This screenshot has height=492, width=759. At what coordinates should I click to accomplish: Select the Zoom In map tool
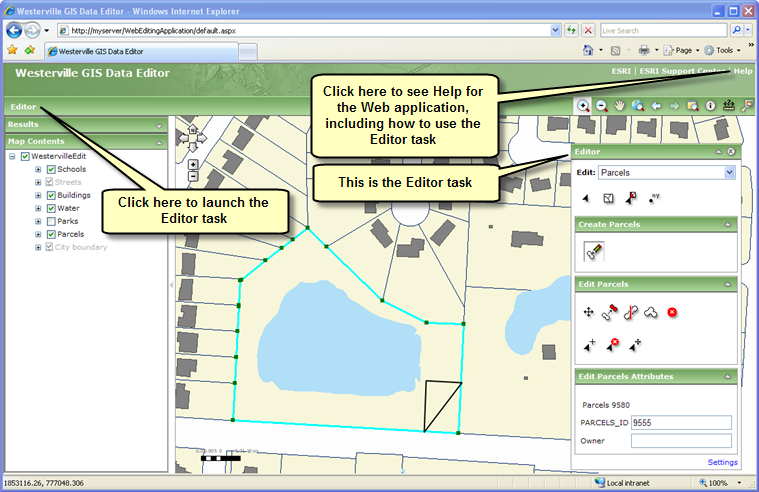[x=583, y=105]
